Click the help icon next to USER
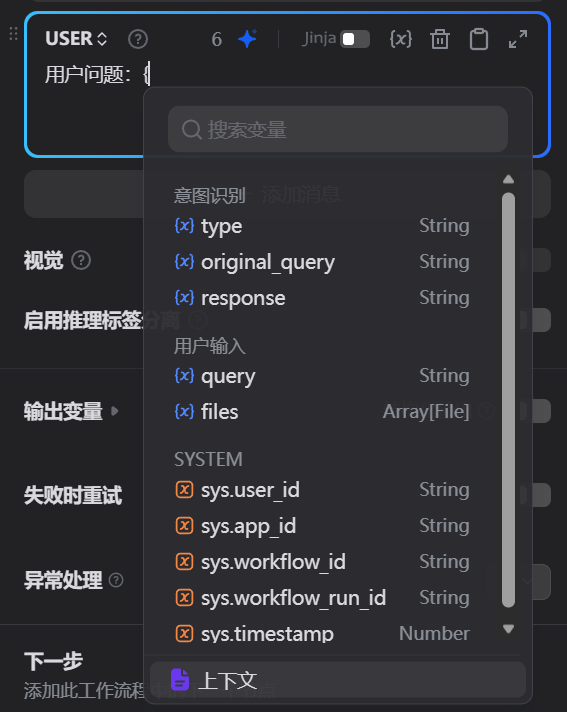Viewport: 567px width, 712px height. [138, 39]
